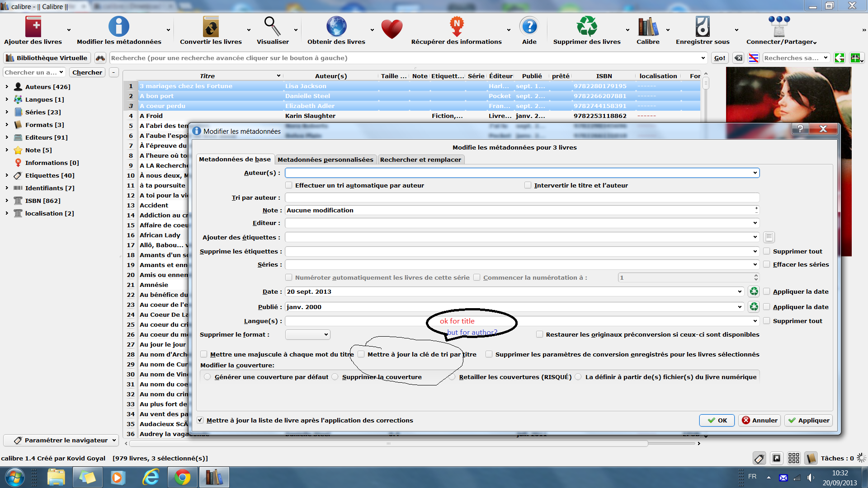868x488 pixels.
Task: Select Supprimer la couverture radio option
Action: click(335, 377)
